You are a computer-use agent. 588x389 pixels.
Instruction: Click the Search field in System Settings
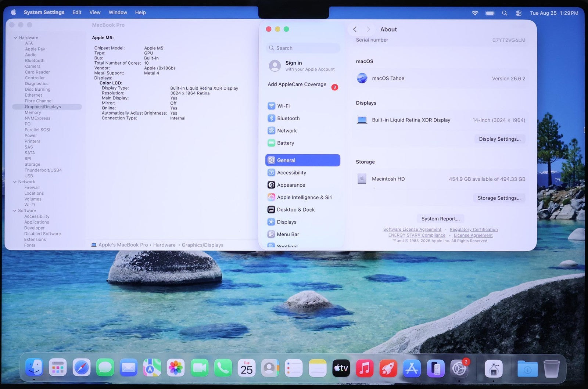303,48
